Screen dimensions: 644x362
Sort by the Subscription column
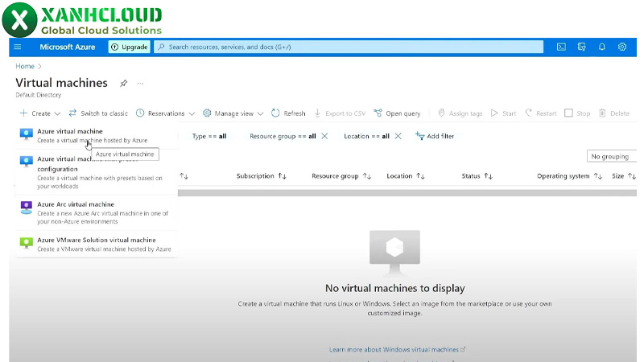point(261,176)
